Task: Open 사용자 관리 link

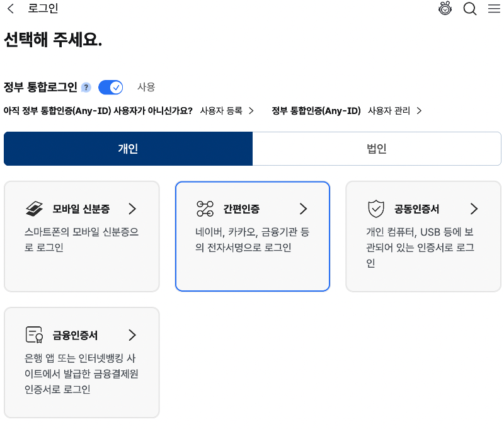Action: [389, 111]
